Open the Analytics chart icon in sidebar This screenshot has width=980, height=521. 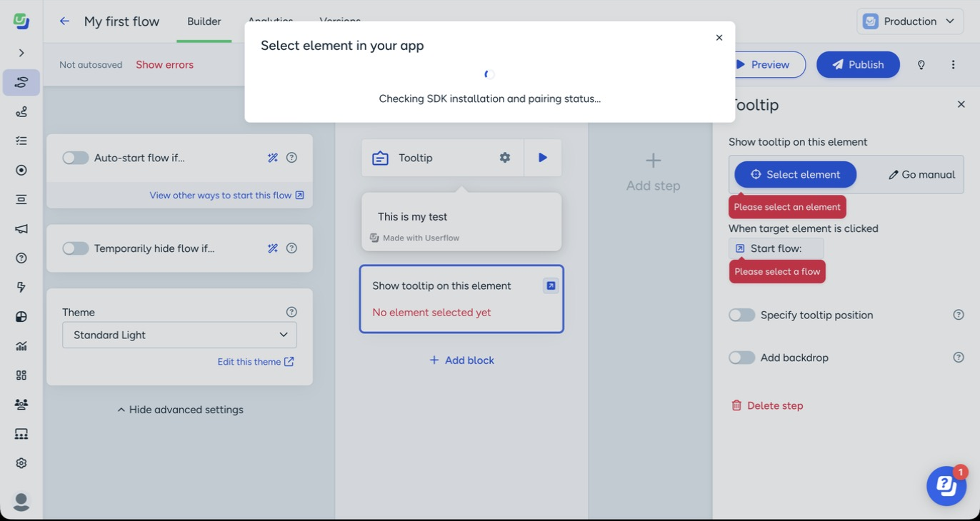pyautogui.click(x=21, y=346)
